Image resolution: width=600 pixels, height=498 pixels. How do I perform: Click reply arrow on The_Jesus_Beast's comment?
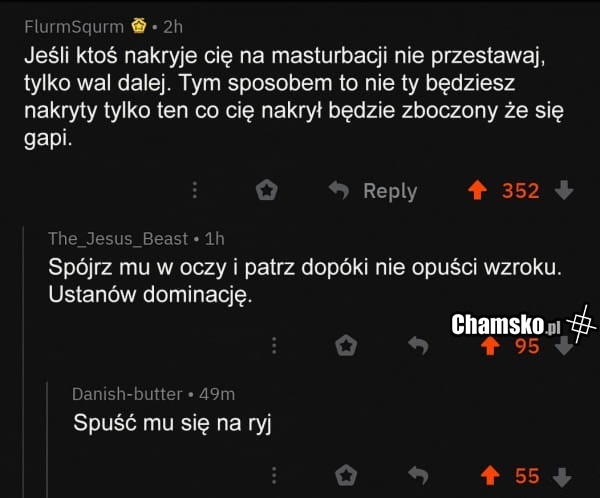[419, 346]
